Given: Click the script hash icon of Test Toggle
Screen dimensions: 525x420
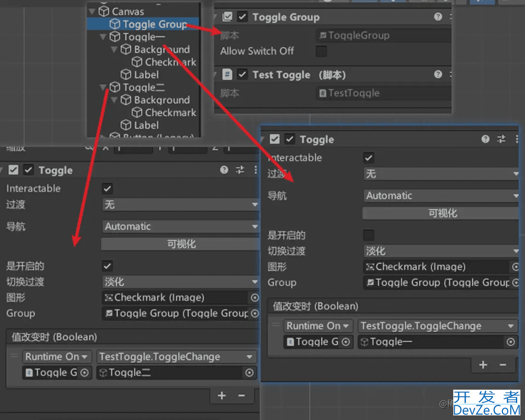Looking at the screenshot, I should tap(228, 74).
